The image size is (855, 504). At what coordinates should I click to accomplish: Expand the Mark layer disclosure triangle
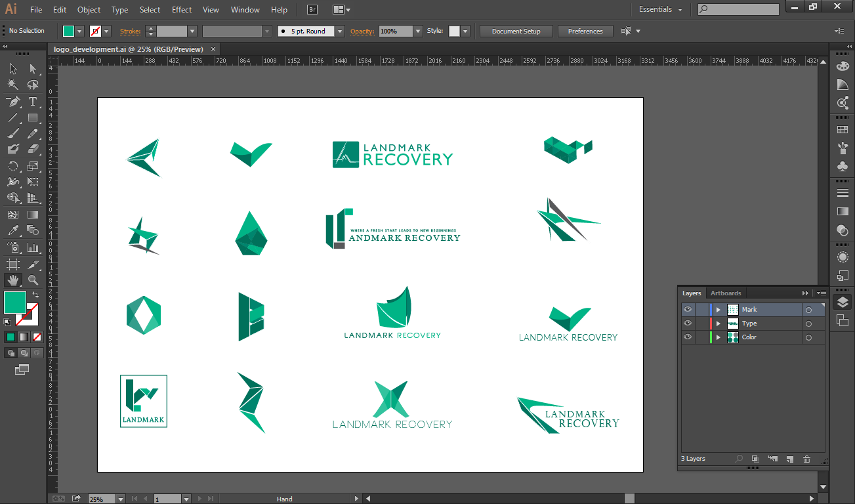(x=719, y=310)
